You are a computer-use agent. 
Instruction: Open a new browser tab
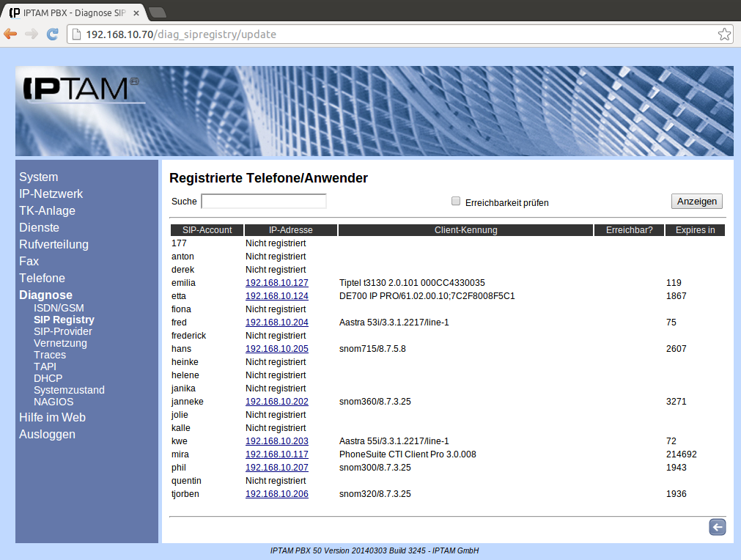click(157, 12)
